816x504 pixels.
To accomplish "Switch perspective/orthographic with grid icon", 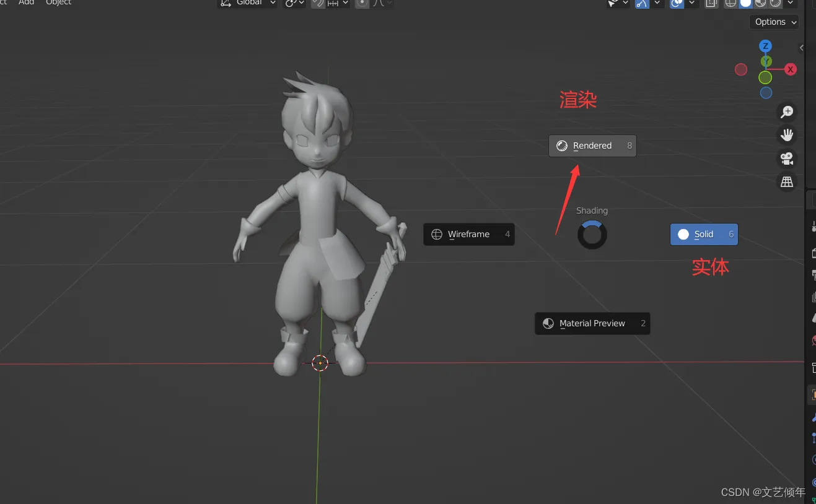I will pyautogui.click(x=787, y=181).
